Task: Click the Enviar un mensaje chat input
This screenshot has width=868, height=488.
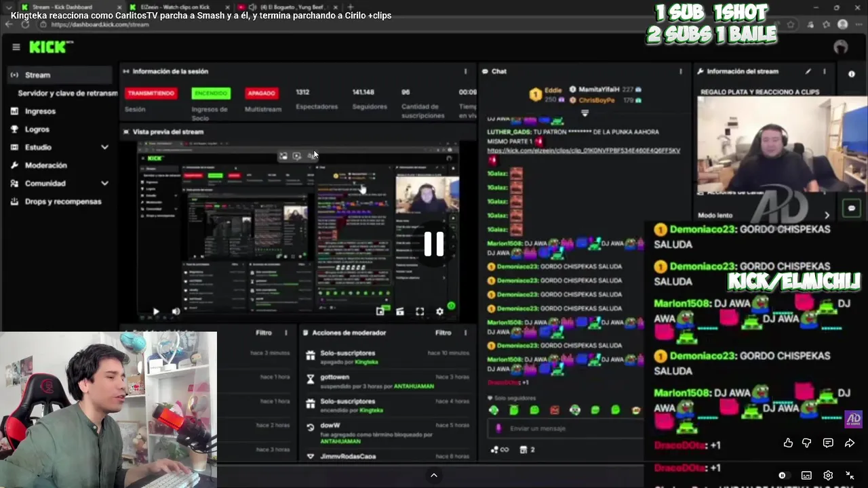Action: pos(565,428)
